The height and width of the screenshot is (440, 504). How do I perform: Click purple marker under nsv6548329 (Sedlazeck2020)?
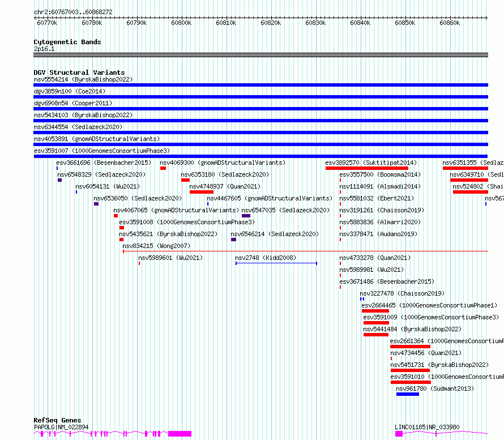59,180
